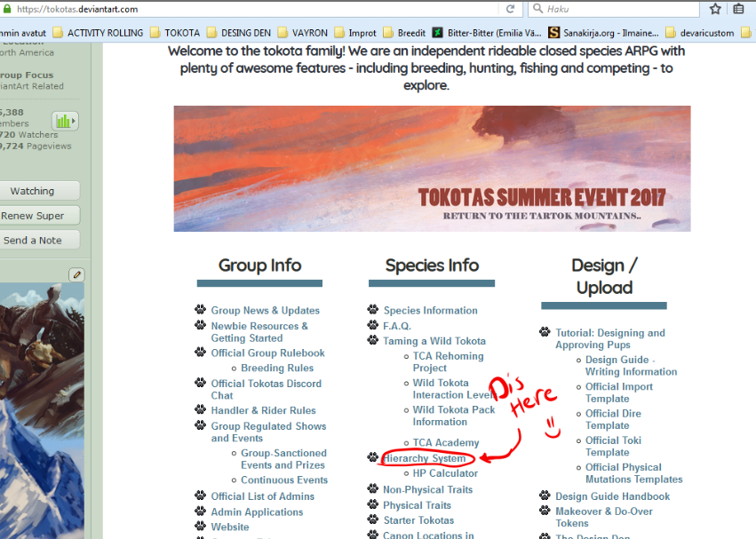Open the sidebar mountain artwork thumbnail
The image size is (756, 539).
pos(42,411)
